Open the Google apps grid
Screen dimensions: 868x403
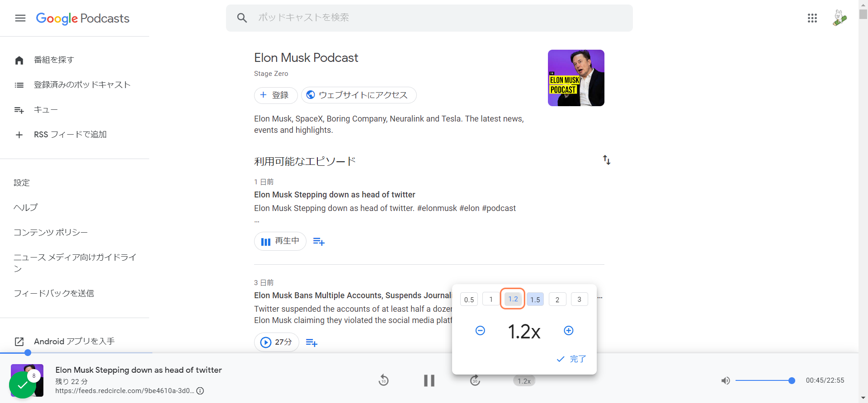click(812, 18)
